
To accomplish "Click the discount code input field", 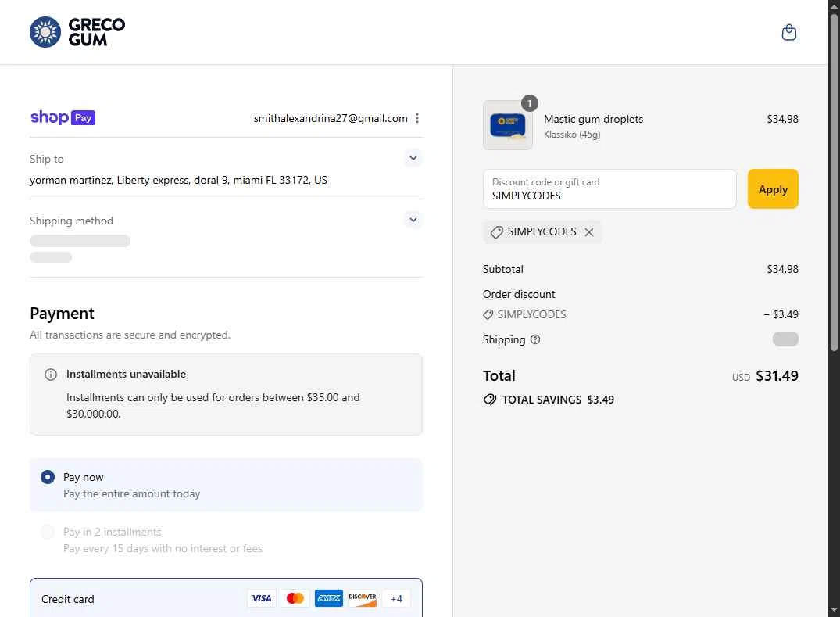I will click(609, 188).
